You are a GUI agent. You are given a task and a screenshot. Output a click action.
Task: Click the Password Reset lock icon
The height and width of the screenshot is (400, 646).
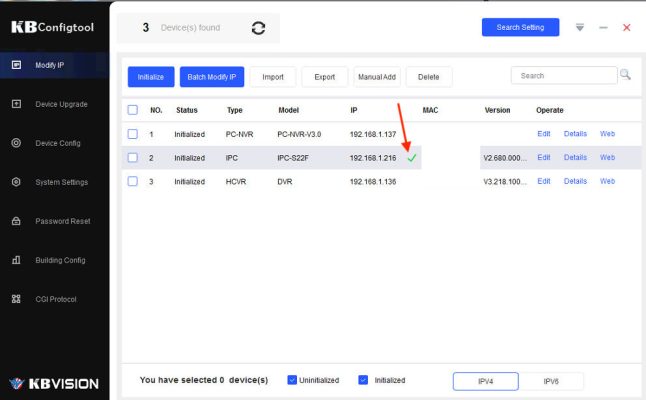pos(16,221)
